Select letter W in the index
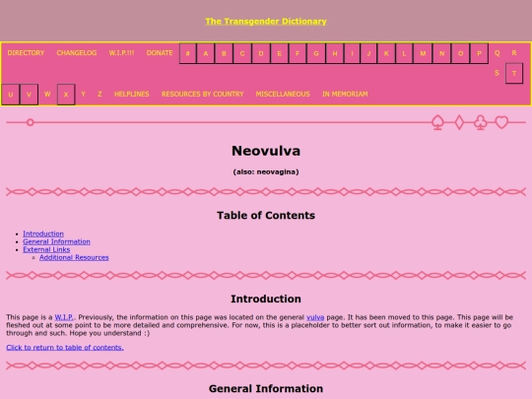532x399 pixels. click(x=47, y=94)
